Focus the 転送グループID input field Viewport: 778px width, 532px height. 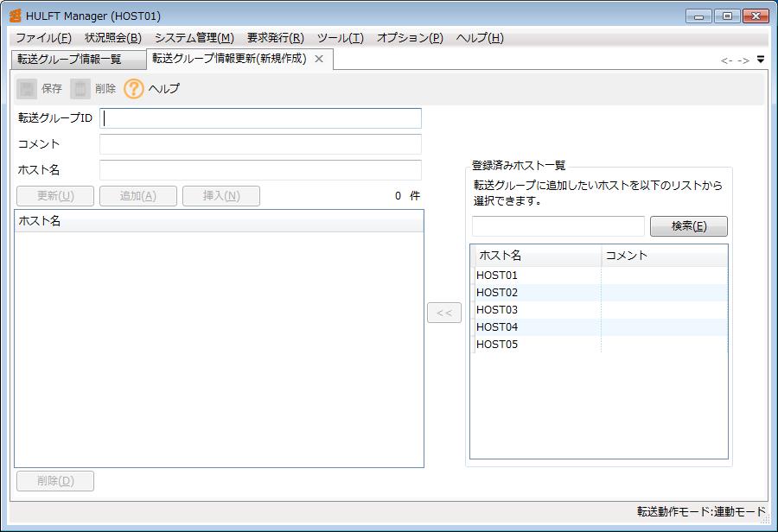click(261, 118)
